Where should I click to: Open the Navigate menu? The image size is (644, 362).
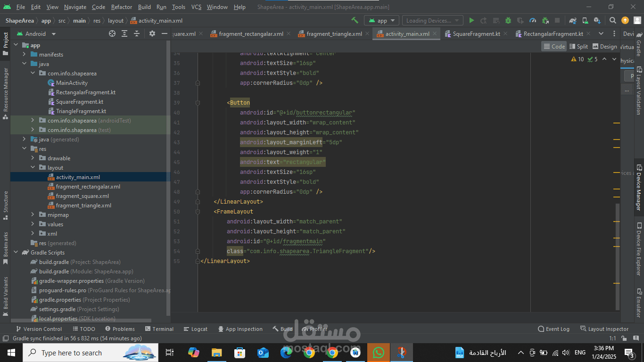tap(75, 7)
